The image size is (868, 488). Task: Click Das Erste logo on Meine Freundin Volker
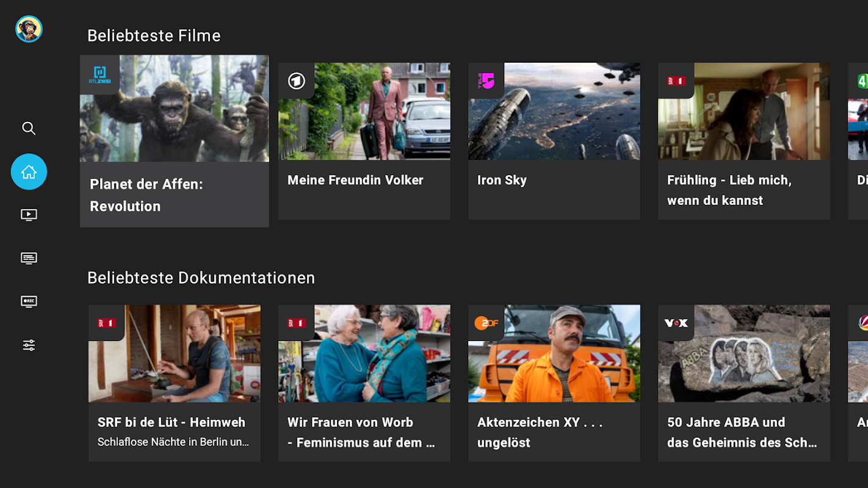coord(297,81)
